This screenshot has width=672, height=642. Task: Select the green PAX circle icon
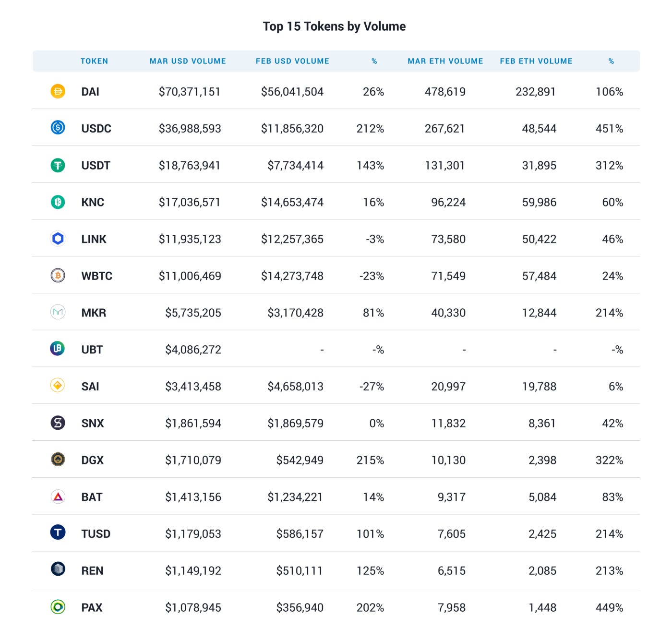pos(58,607)
